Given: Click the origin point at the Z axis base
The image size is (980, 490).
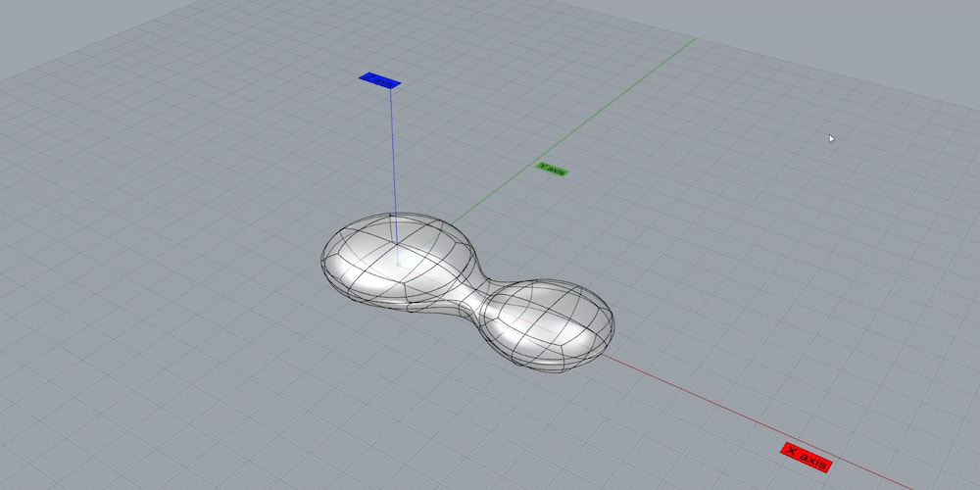Looking at the screenshot, I should pos(398,265).
